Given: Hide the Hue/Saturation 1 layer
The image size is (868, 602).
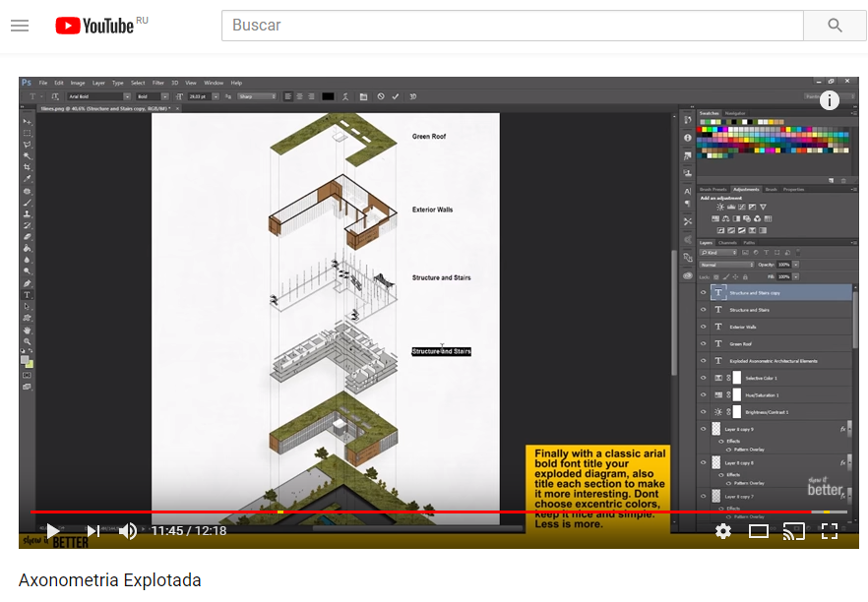Looking at the screenshot, I should 704,395.
